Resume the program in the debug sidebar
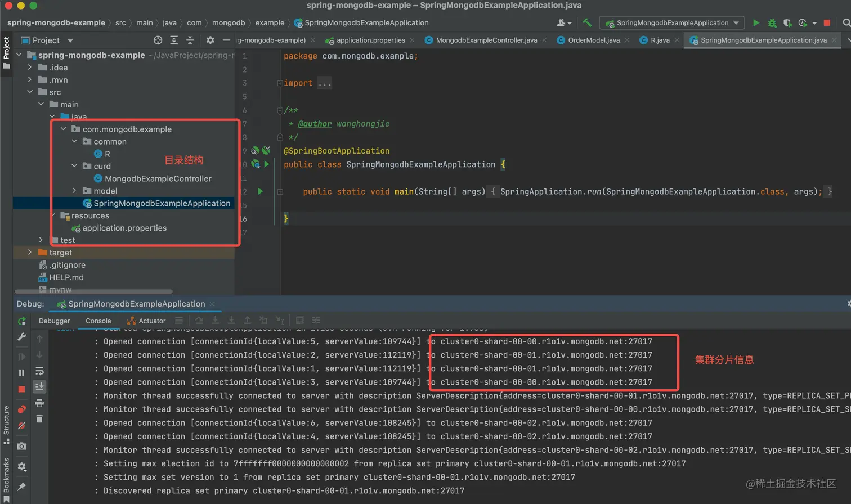The width and height of the screenshot is (851, 504). pos(22,357)
